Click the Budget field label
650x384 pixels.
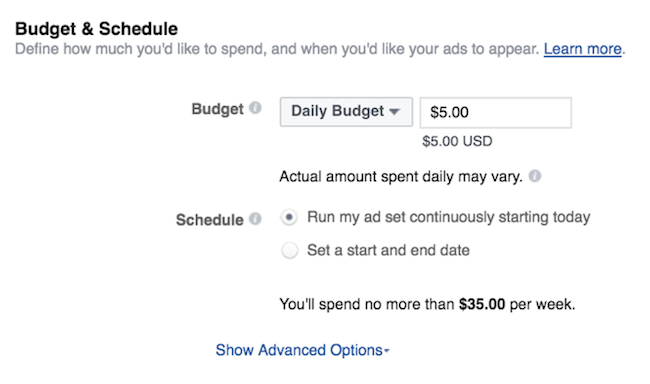pos(217,109)
